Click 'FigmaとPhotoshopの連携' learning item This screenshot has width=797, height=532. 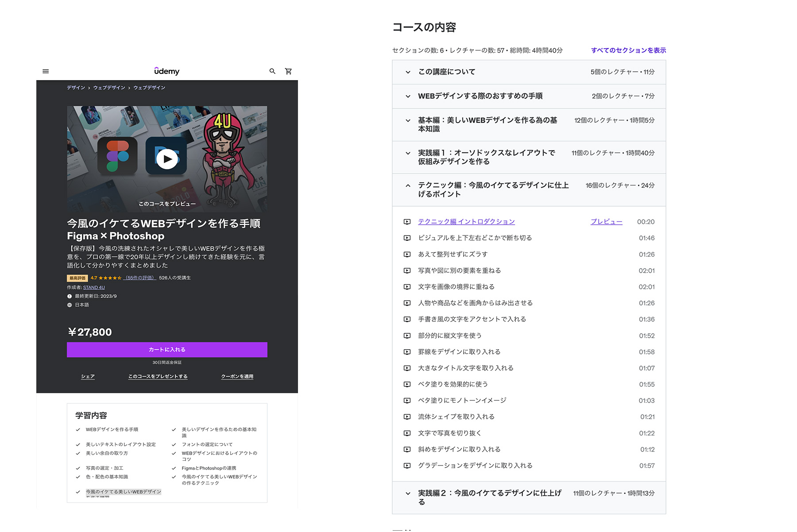[x=209, y=468]
